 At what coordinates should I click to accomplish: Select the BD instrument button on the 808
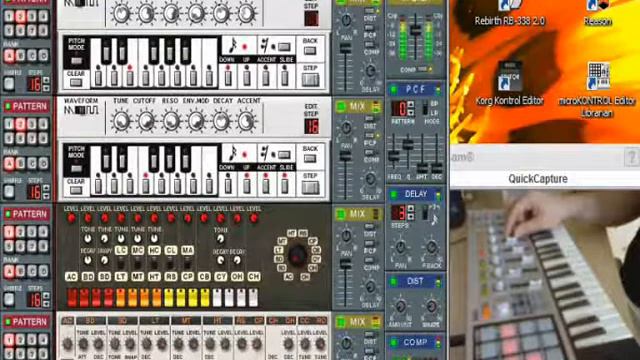(88, 276)
